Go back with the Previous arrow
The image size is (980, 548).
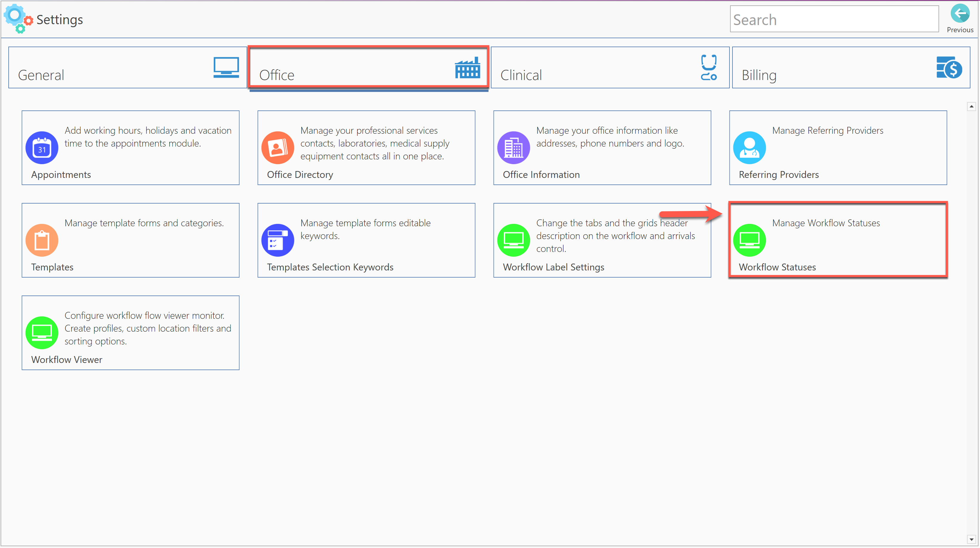tap(959, 14)
